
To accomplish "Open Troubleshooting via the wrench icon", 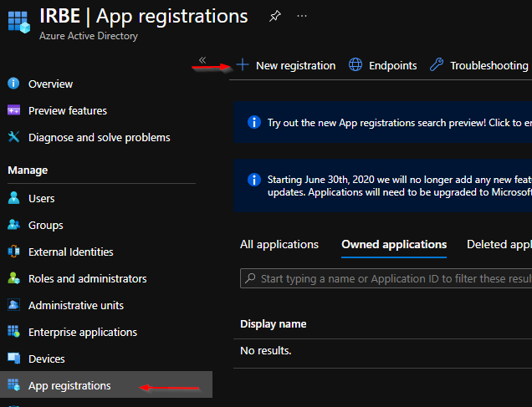I will (x=437, y=64).
